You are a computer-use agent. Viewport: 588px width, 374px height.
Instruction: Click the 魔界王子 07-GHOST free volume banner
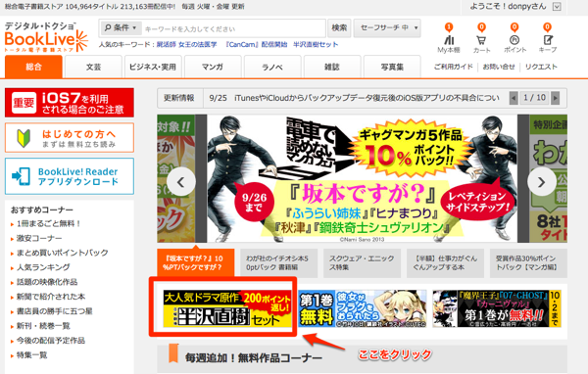(497, 308)
